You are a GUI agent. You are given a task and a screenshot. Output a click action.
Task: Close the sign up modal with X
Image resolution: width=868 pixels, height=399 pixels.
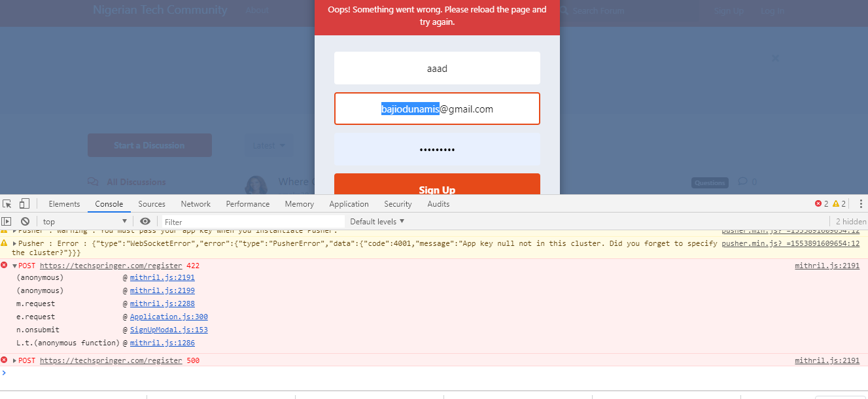[775, 58]
